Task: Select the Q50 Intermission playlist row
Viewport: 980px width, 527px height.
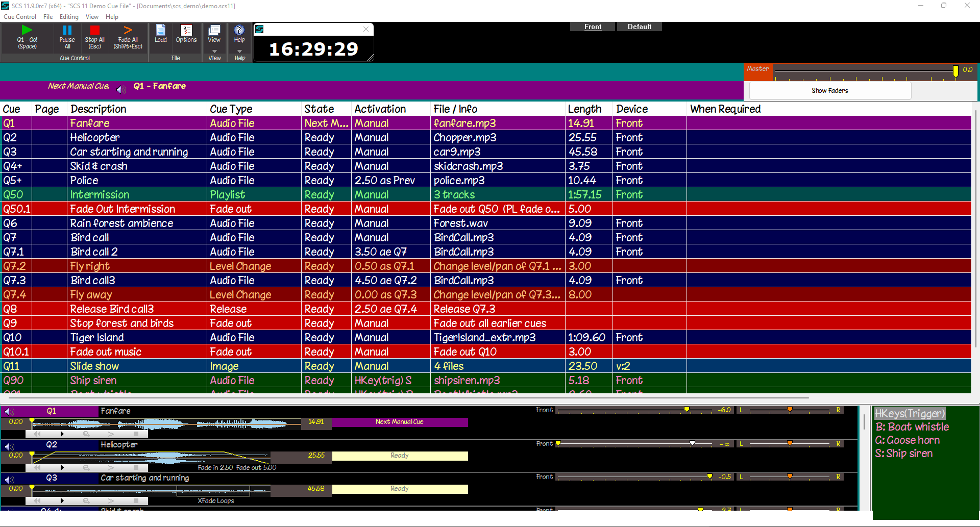Action: click(x=100, y=195)
